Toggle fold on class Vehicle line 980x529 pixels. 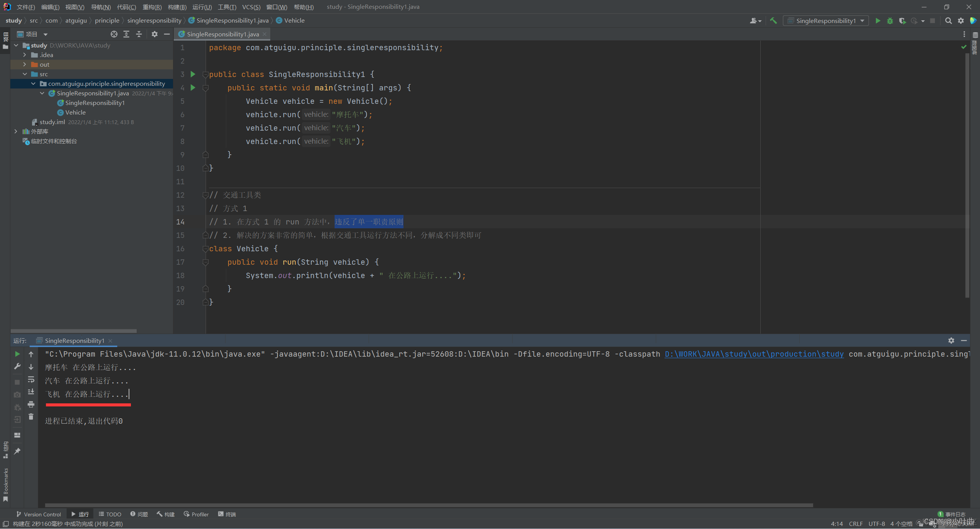(x=206, y=249)
